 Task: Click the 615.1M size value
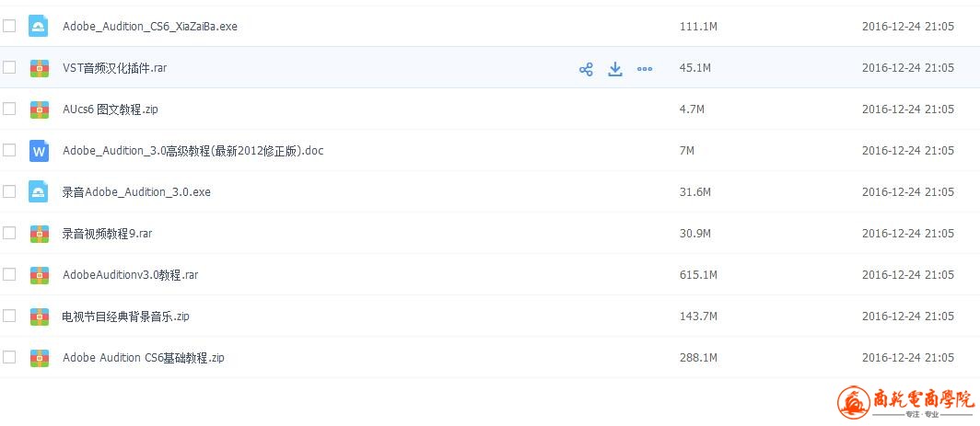[x=698, y=275]
